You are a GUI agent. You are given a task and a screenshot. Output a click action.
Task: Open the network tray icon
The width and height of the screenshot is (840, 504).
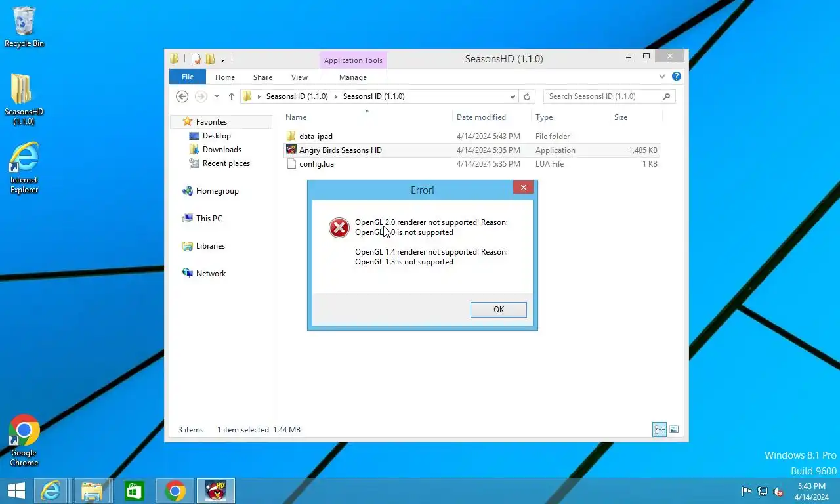(x=763, y=491)
